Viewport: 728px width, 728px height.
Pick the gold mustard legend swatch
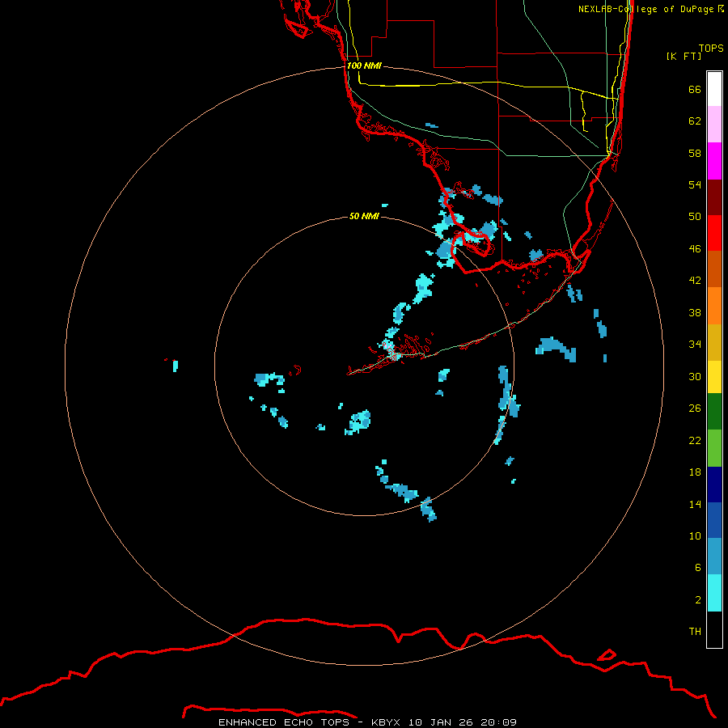714,342
